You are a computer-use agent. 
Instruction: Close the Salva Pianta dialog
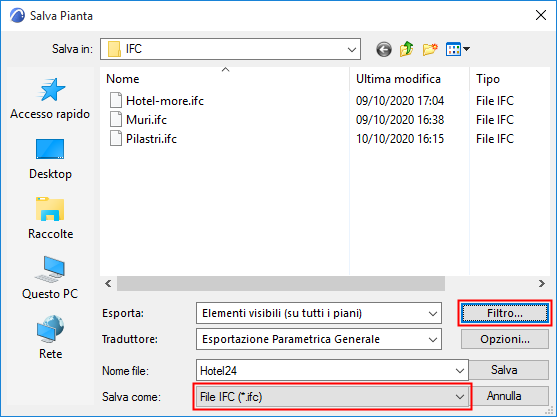pos(541,15)
